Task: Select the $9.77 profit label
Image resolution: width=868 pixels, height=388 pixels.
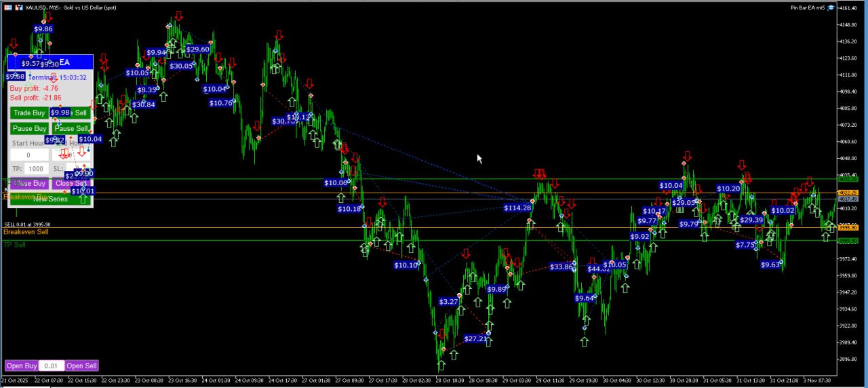Action: coord(648,220)
